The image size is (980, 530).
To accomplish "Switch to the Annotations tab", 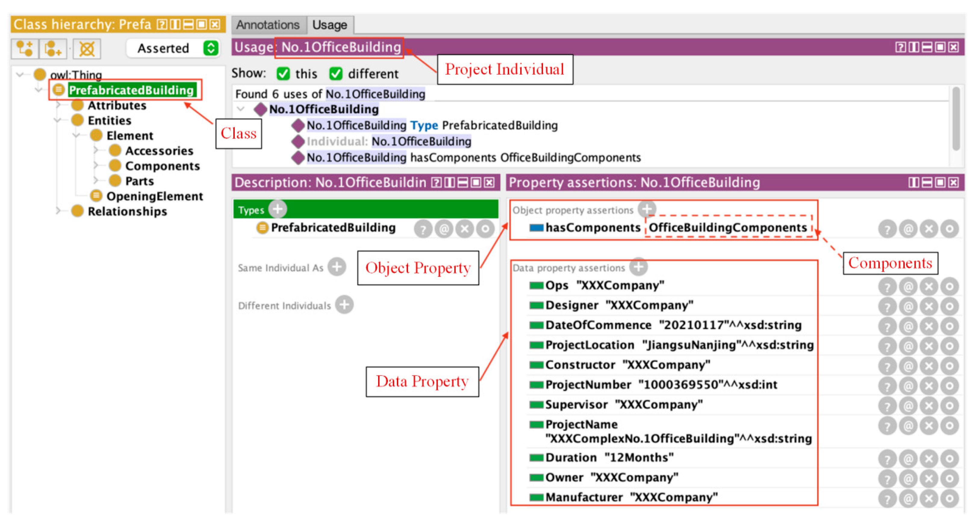I will (268, 25).
